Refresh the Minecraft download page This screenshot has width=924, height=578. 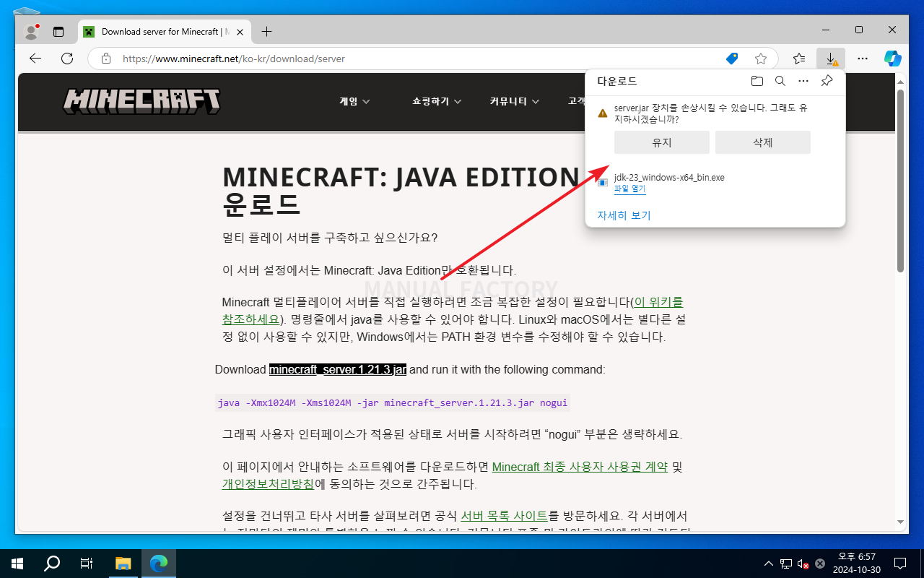[67, 59]
